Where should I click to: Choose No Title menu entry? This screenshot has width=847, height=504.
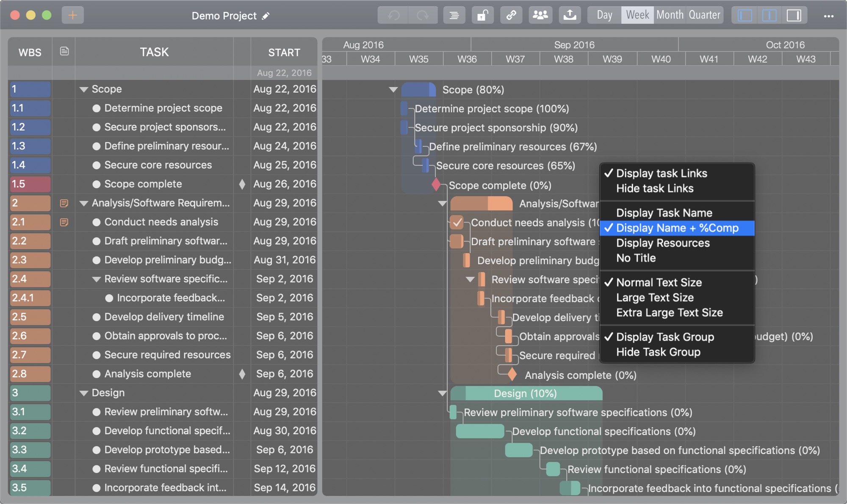[636, 258]
